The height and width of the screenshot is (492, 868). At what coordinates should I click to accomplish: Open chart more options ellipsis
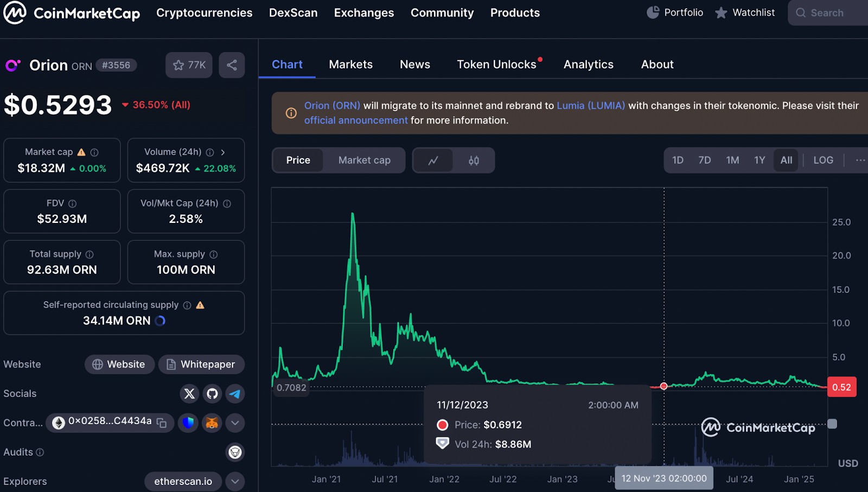(860, 161)
